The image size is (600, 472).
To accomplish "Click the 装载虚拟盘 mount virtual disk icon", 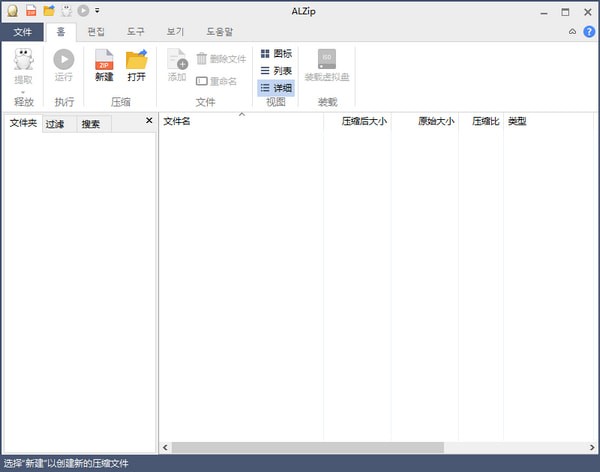I will pos(327,60).
